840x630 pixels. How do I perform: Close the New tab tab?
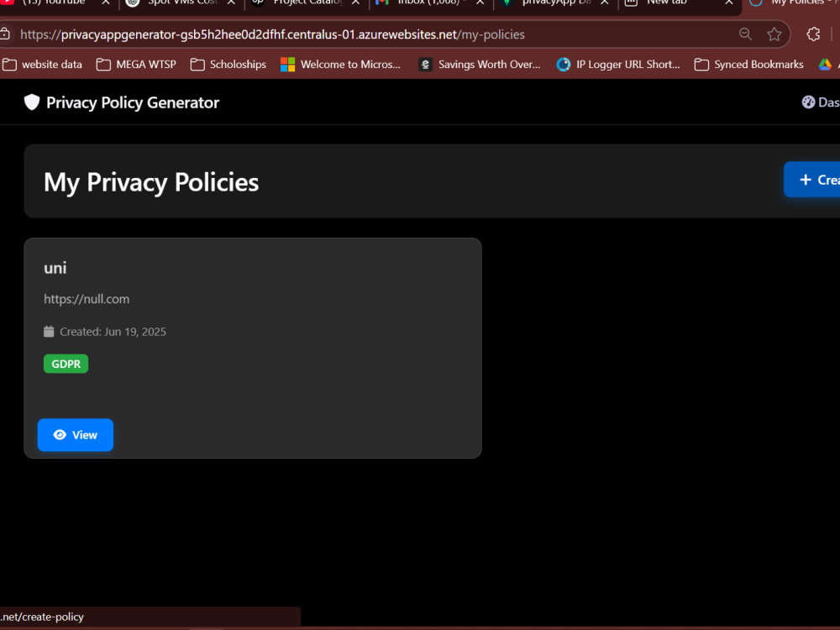point(729,3)
